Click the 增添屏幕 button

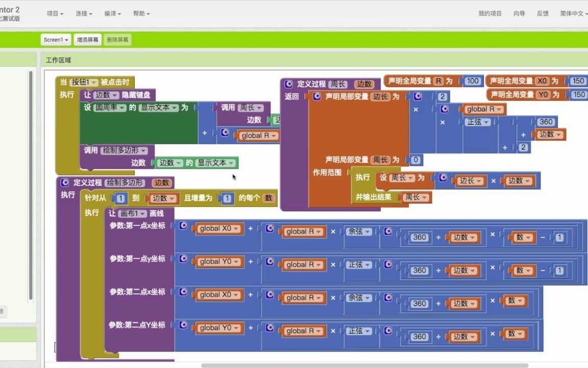click(x=87, y=39)
